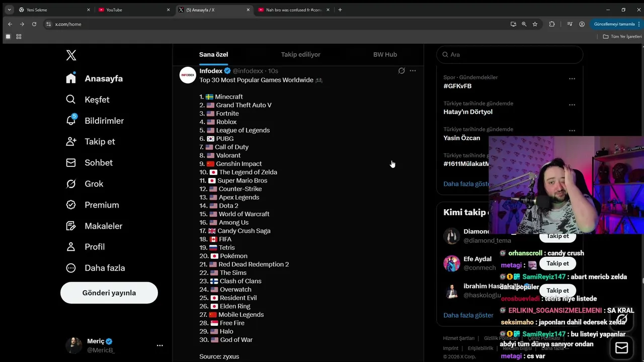The height and width of the screenshot is (362, 644).
Task: Close the YouTube browser tab
Action: point(168,10)
